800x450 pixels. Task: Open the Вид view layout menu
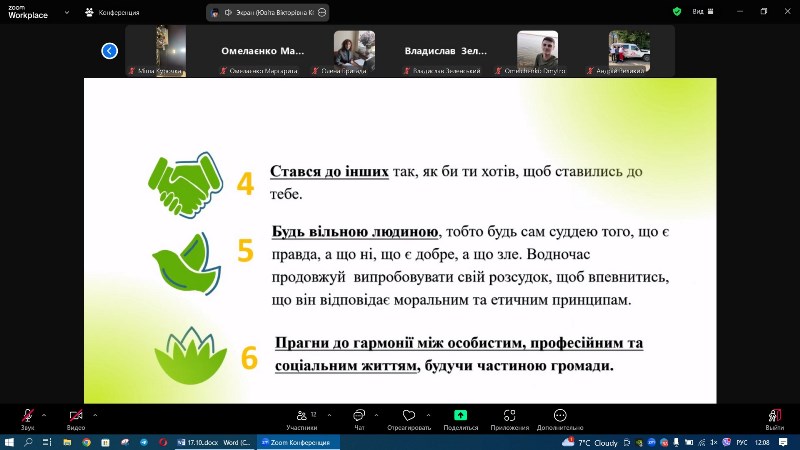click(699, 12)
